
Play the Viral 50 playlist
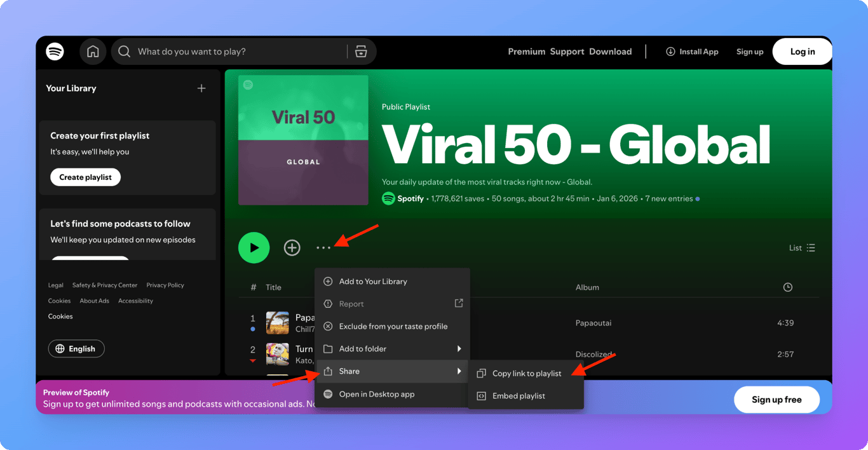coord(254,247)
